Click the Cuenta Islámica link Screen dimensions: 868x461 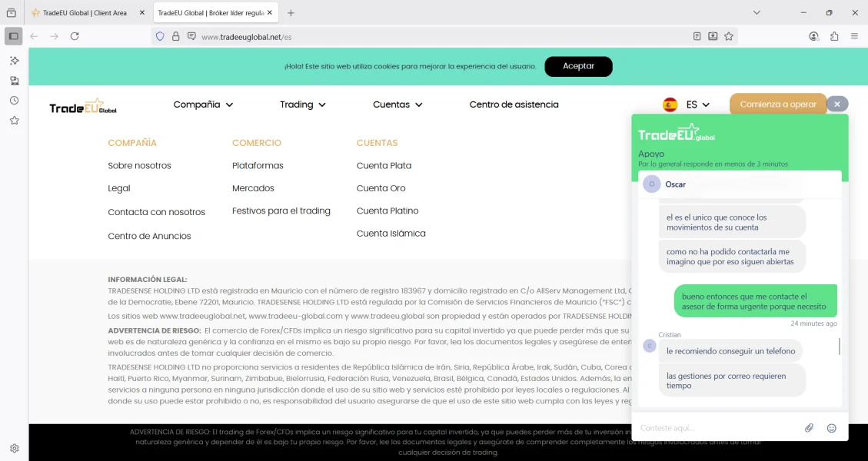(391, 234)
